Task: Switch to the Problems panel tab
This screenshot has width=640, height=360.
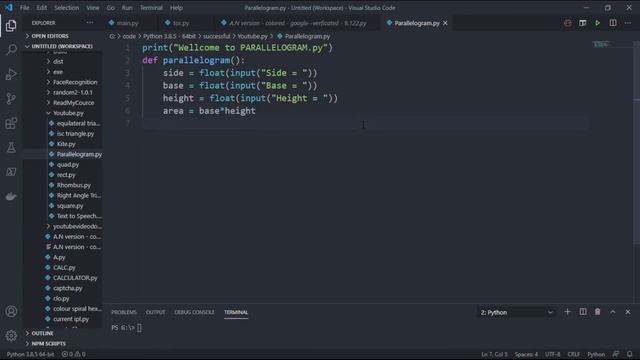Action: click(x=124, y=312)
